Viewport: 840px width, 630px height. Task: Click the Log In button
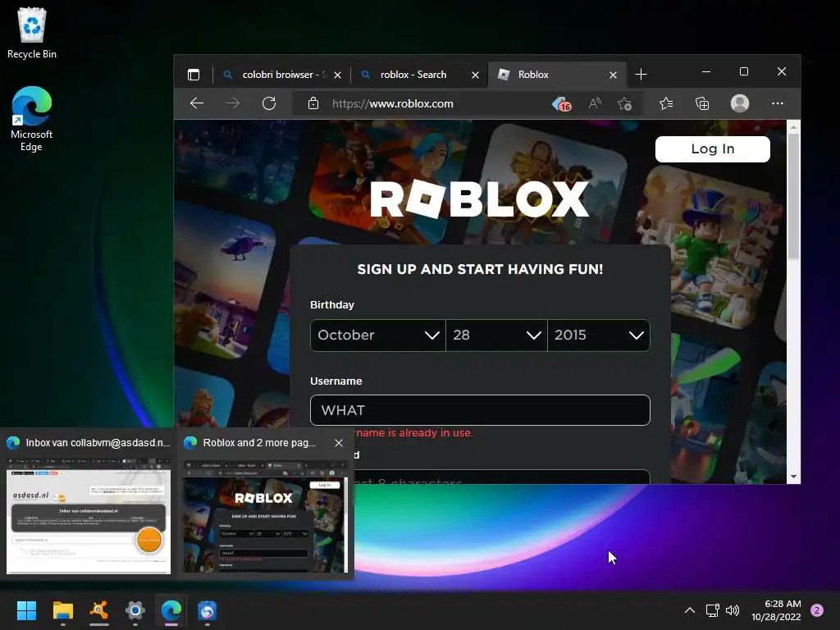pyautogui.click(x=713, y=149)
